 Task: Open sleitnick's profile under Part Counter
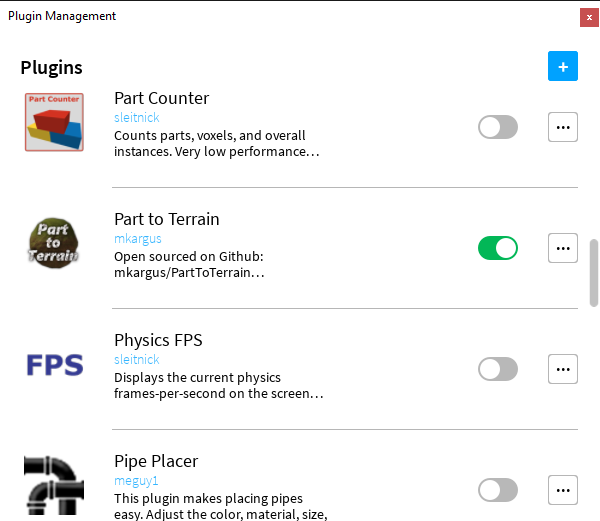(137, 118)
